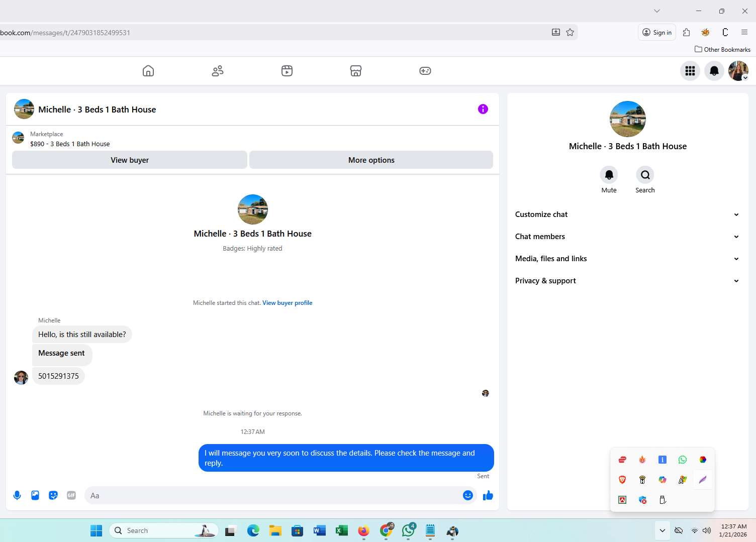This screenshot has width=756, height=542.
Task: Open the View buyer profile link
Action: click(x=288, y=303)
